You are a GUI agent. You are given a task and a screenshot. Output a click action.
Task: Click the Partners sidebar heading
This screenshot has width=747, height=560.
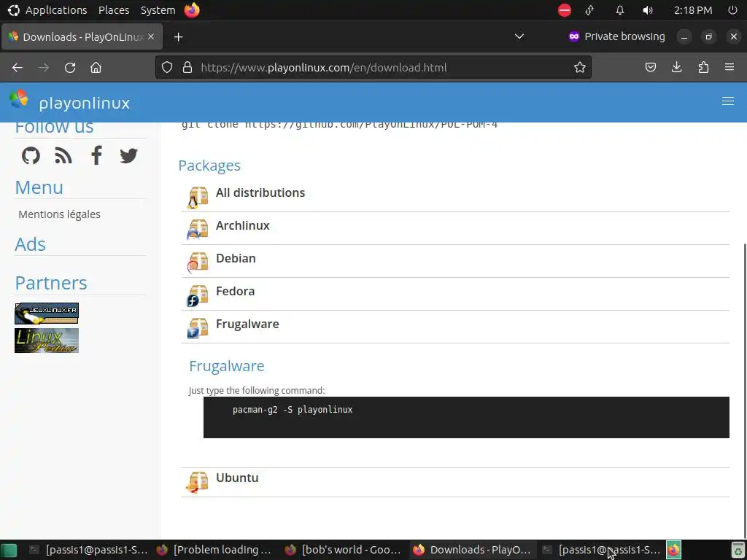[x=51, y=283]
